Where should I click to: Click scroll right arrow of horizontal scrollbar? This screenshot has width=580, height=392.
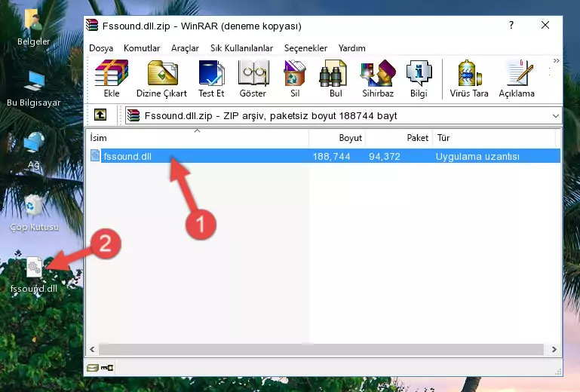pyautogui.click(x=554, y=349)
